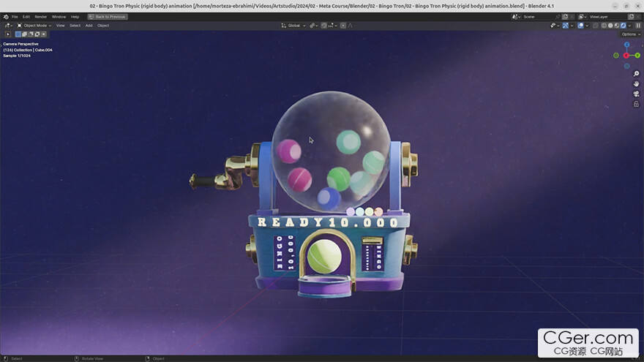Select rendered viewport shading mode
The image size is (644, 362).
click(x=622, y=25)
